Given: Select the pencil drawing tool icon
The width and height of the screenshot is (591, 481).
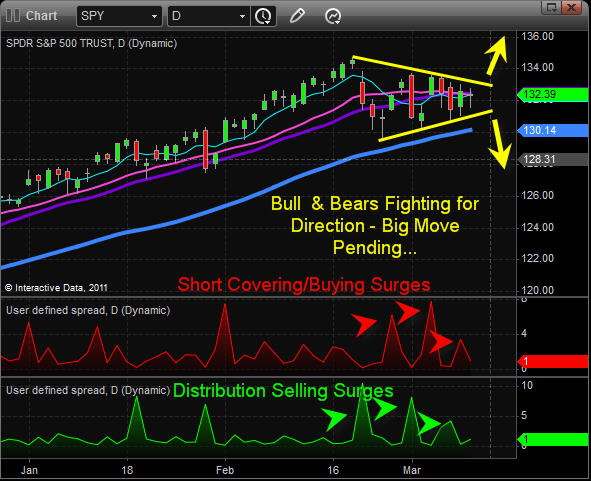Looking at the screenshot, I should (297, 16).
